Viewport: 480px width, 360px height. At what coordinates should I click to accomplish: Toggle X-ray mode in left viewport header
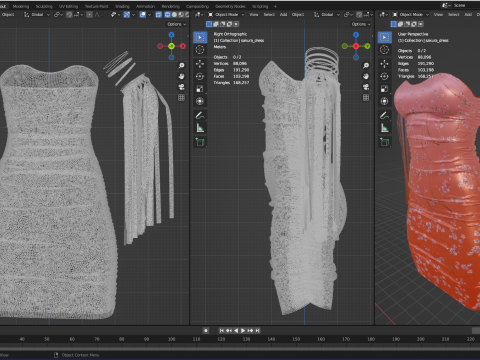[159, 15]
